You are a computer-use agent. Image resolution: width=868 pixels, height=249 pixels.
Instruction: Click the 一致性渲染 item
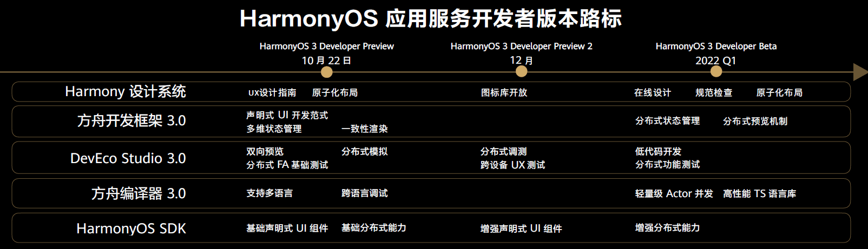tap(364, 129)
